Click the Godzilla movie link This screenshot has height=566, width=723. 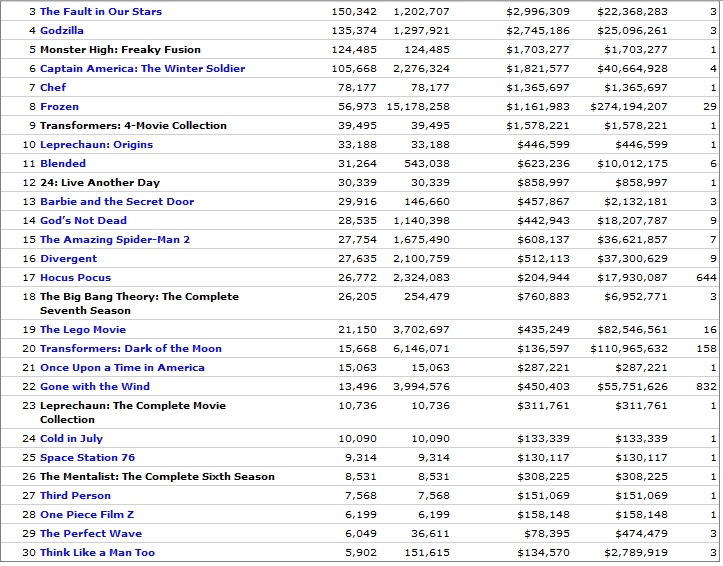pyautogui.click(x=62, y=31)
